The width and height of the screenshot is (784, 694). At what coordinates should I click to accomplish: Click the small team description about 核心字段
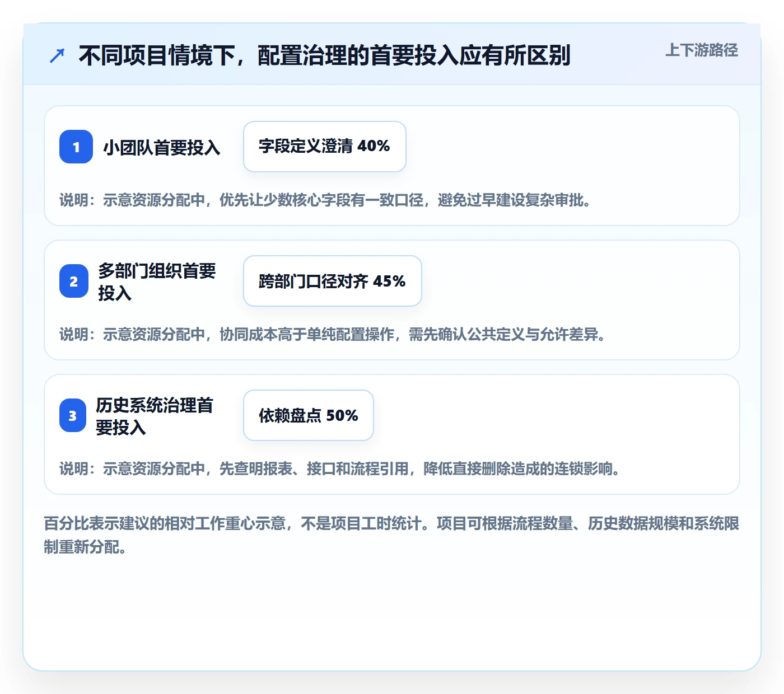pos(325,200)
